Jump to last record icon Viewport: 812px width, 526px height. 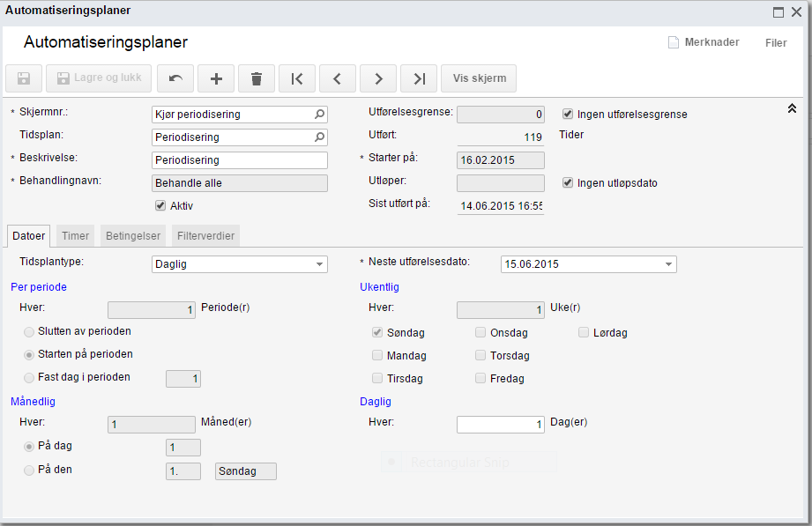[x=419, y=78]
